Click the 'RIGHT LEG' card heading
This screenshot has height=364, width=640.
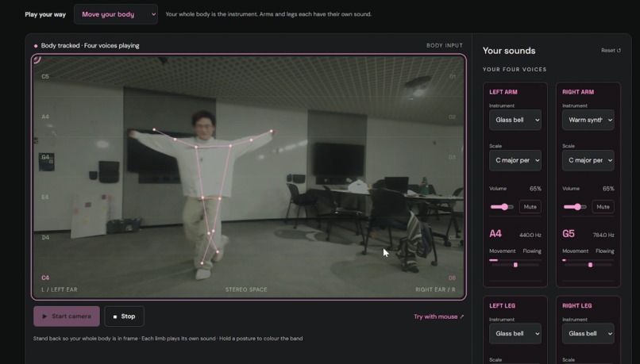[x=576, y=305]
